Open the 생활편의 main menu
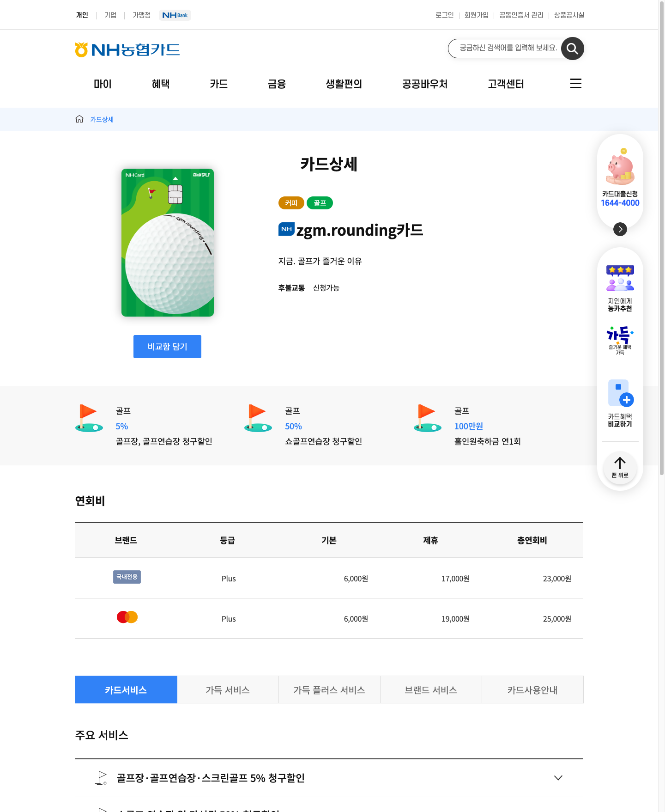Image resolution: width=665 pixels, height=812 pixels. pos(344,84)
